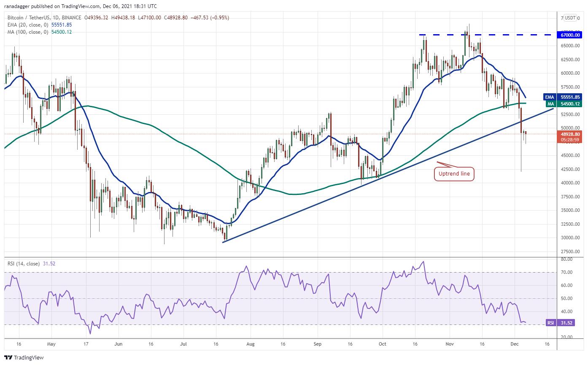The width and height of the screenshot is (588, 365).
Task: Click the 60.00 RSI axis label
Action: (x=566, y=286)
